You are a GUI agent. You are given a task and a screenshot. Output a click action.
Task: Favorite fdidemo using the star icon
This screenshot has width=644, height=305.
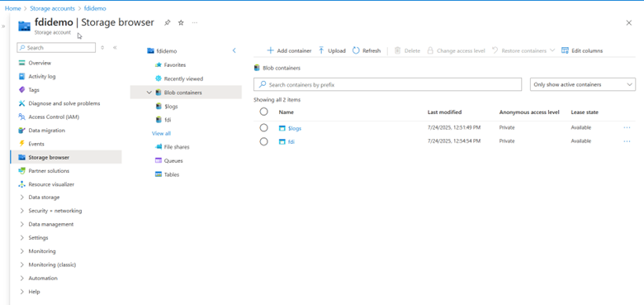181,23
